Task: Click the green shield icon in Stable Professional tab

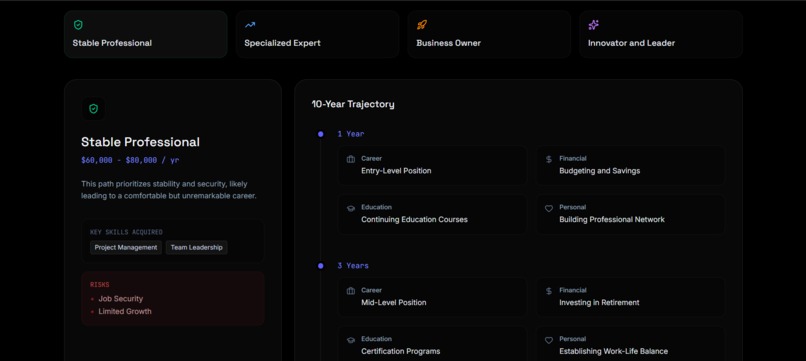Action: [78, 25]
